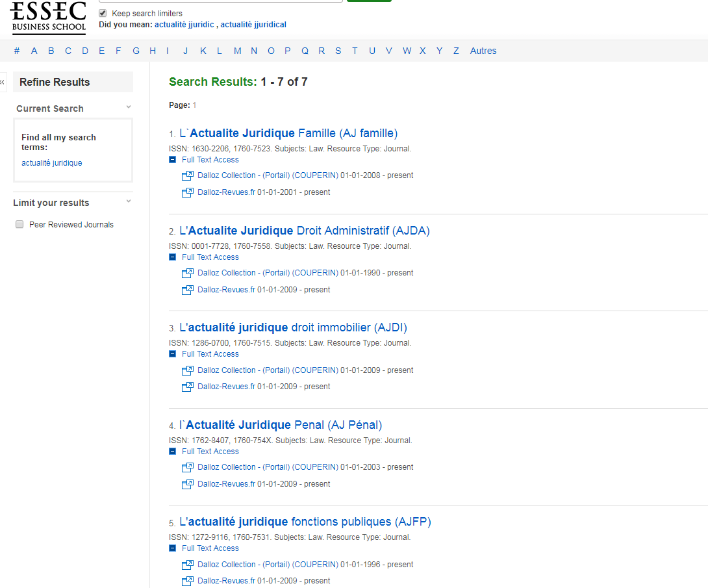708x588 pixels.
Task: Click the external link icon for AJ Pénal Dalloz-Revues.fr
Action: 187,484
